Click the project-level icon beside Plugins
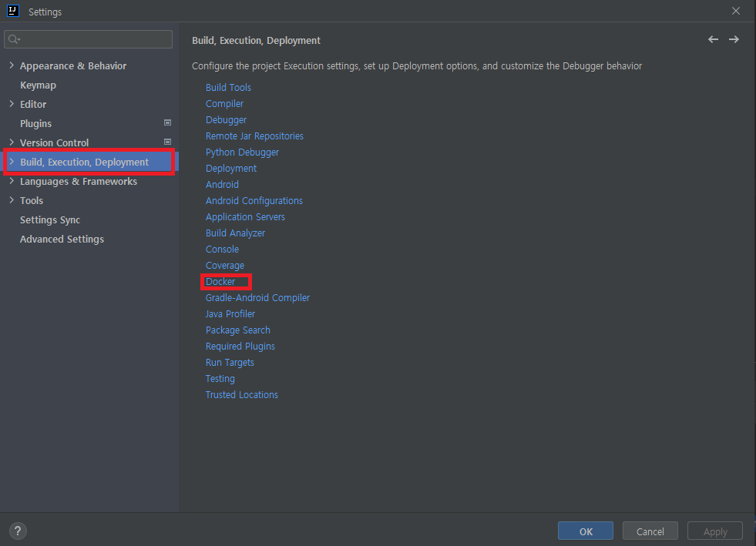756x546 pixels. point(167,123)
